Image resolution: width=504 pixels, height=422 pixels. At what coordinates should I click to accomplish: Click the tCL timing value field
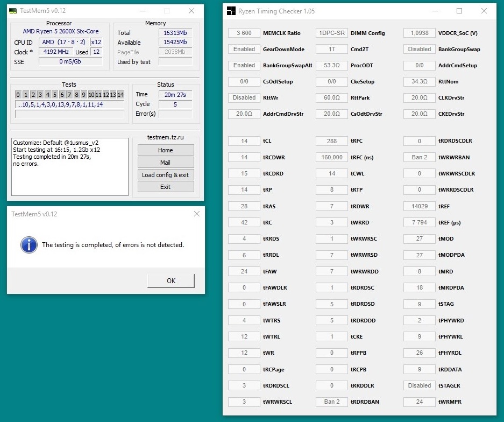click(244, 141)
